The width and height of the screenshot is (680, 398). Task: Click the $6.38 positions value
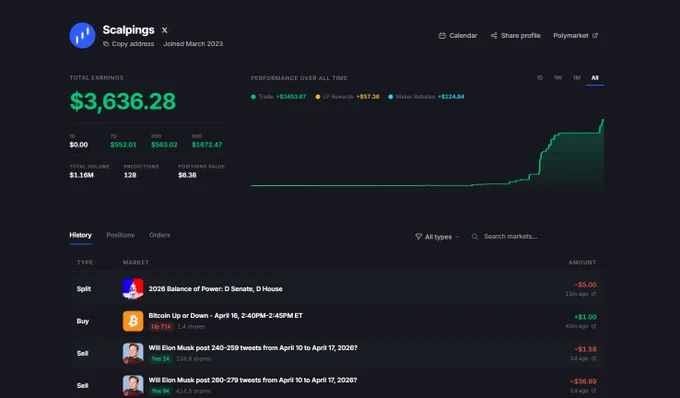(x=187, y=175)
